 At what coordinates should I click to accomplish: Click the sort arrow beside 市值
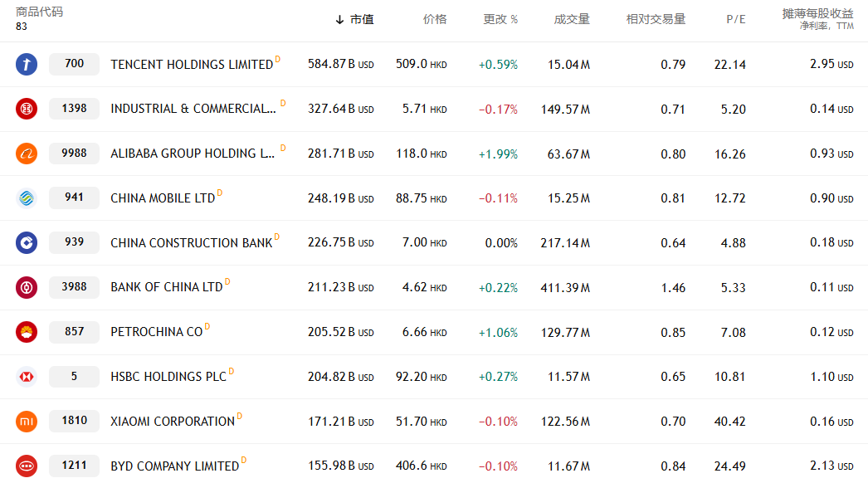click(x=340, y=20)
